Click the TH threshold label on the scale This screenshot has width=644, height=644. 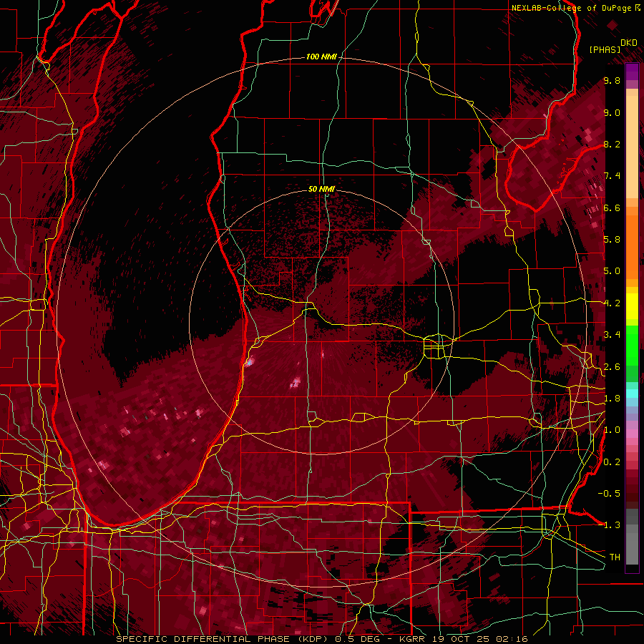click(x=615, y=557)
